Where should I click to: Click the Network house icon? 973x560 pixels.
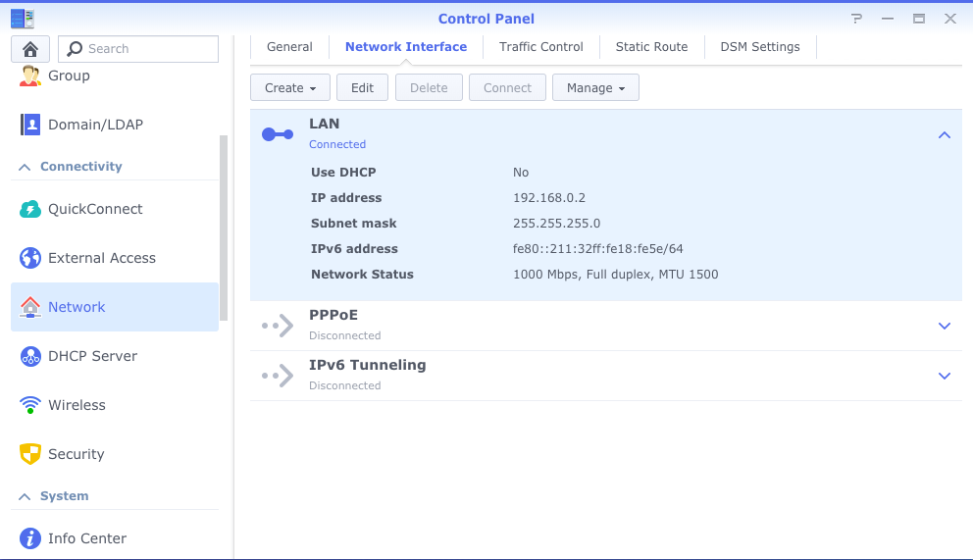(x=29, y=307)
